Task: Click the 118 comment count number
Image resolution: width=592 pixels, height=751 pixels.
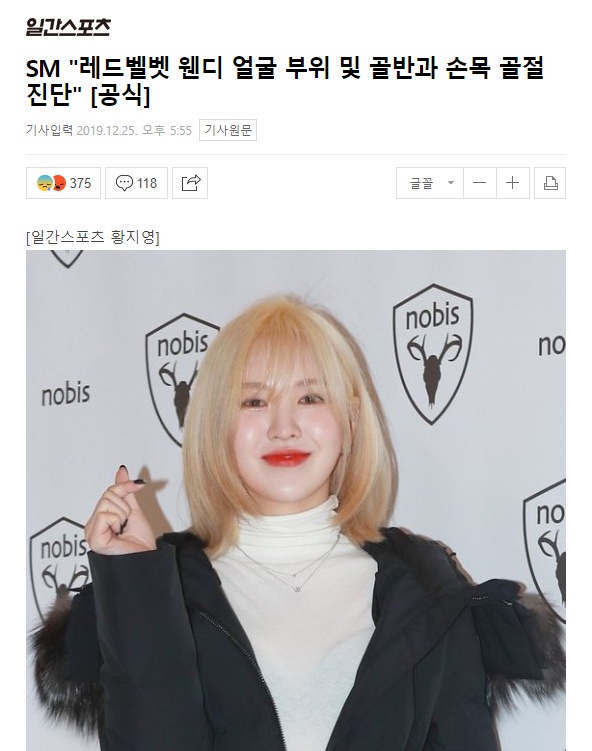Action: (147, 183)
